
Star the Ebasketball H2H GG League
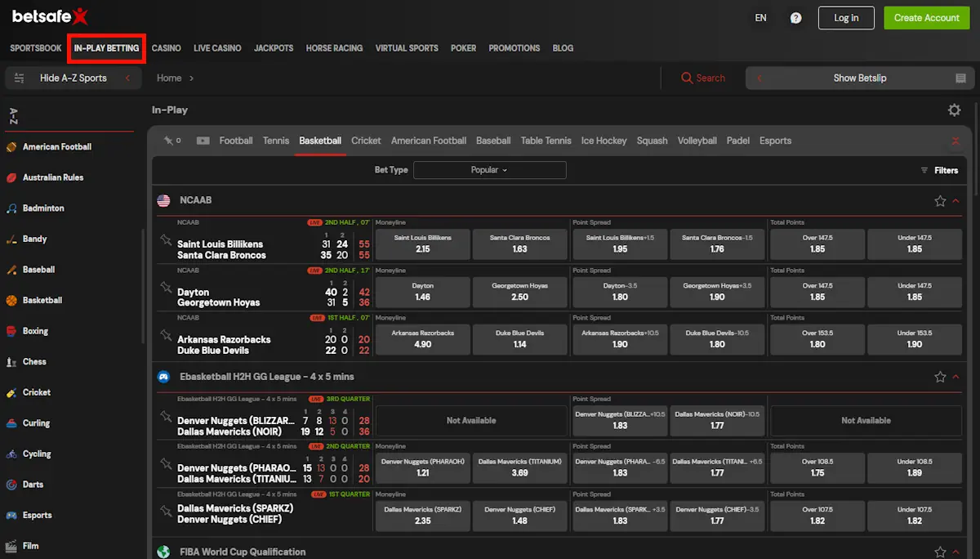coord(939,375)
